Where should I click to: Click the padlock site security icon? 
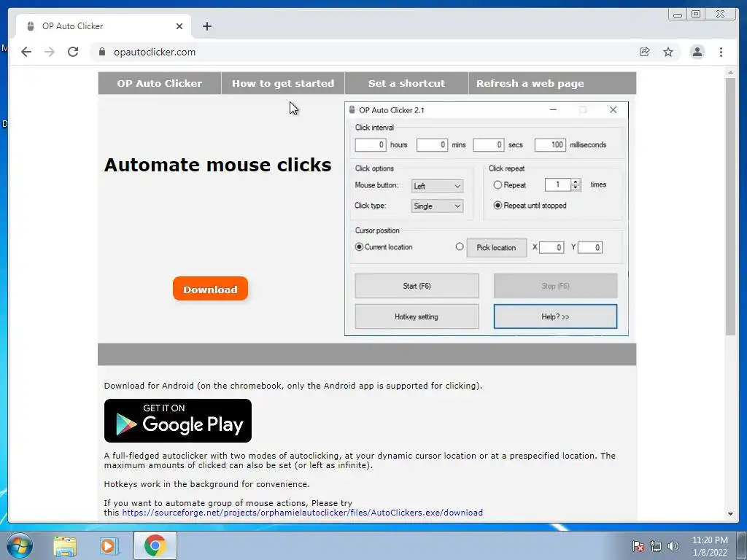pos(102,52)
